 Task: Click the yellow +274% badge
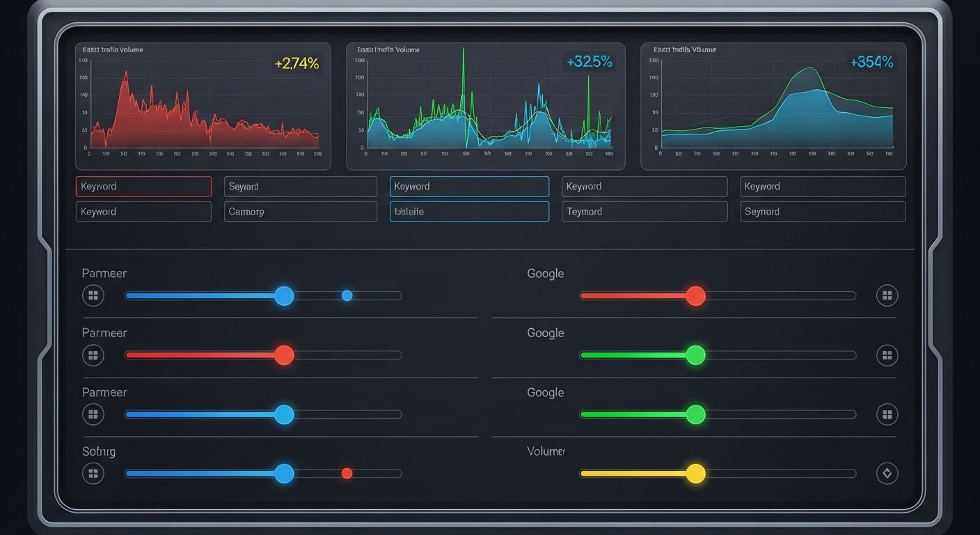[297, 63]
